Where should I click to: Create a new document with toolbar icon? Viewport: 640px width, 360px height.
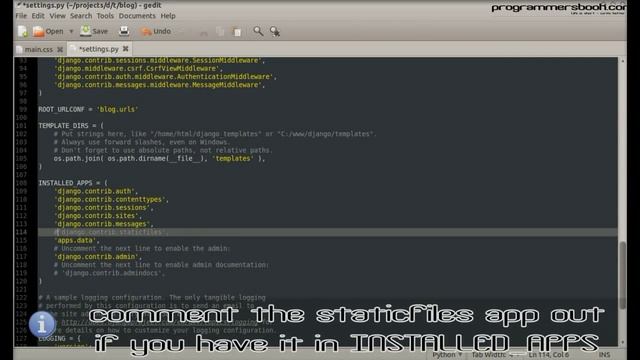23,31
